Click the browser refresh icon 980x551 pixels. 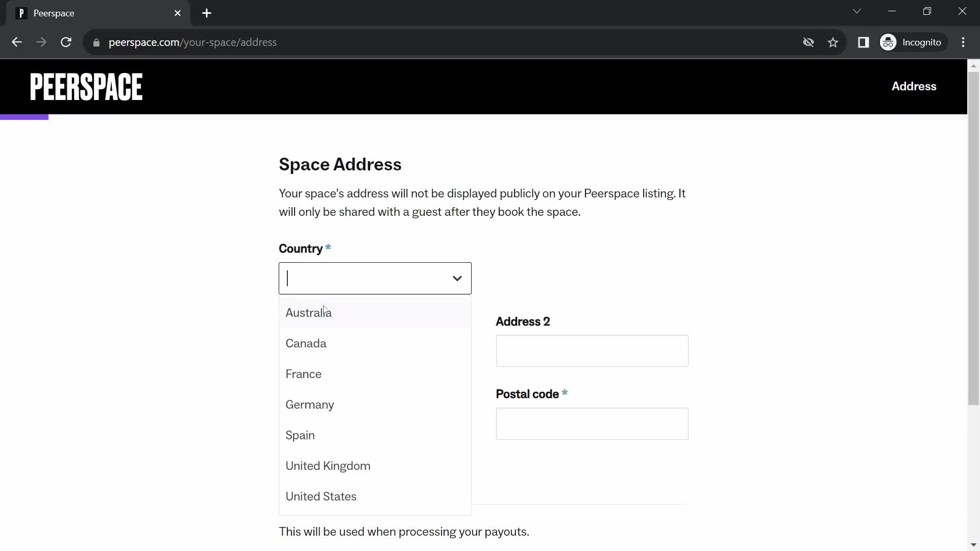tap(66, 42)
